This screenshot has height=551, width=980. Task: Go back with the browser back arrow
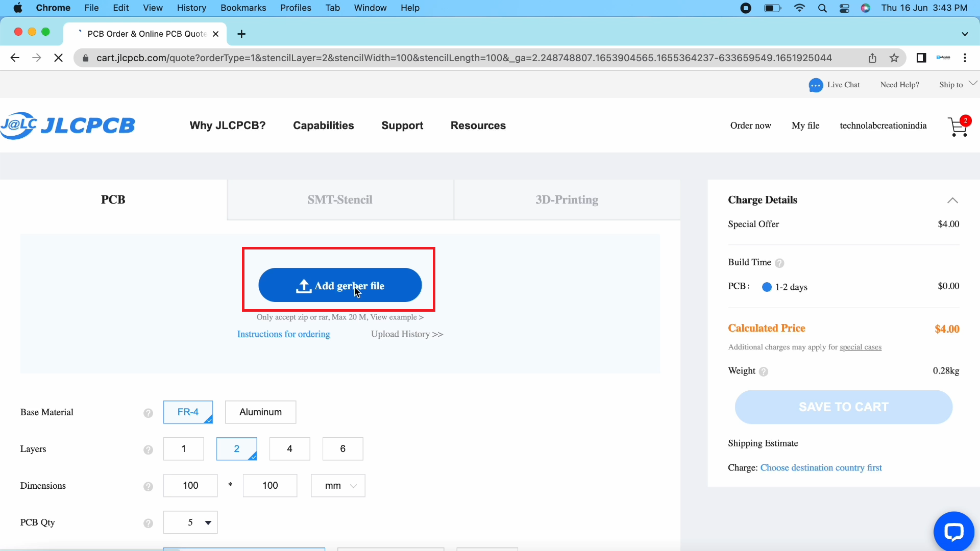coord(15,58)
